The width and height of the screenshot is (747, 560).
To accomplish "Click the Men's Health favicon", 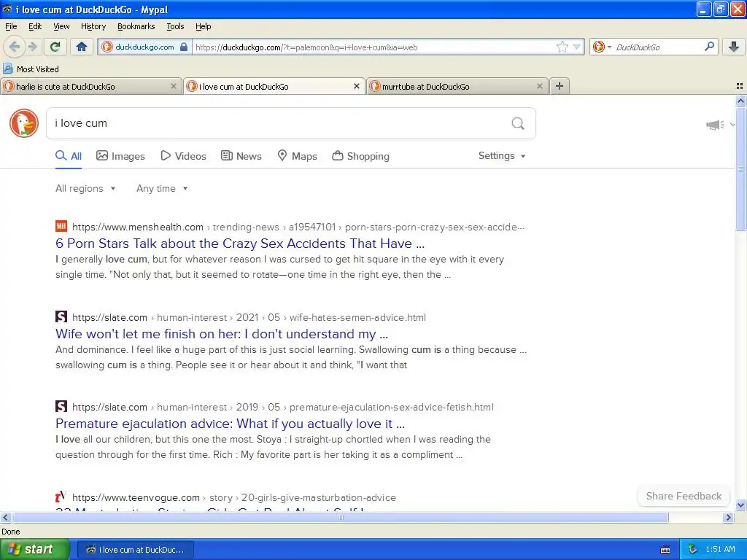I will pyautogui.click(x=61, y=226).
